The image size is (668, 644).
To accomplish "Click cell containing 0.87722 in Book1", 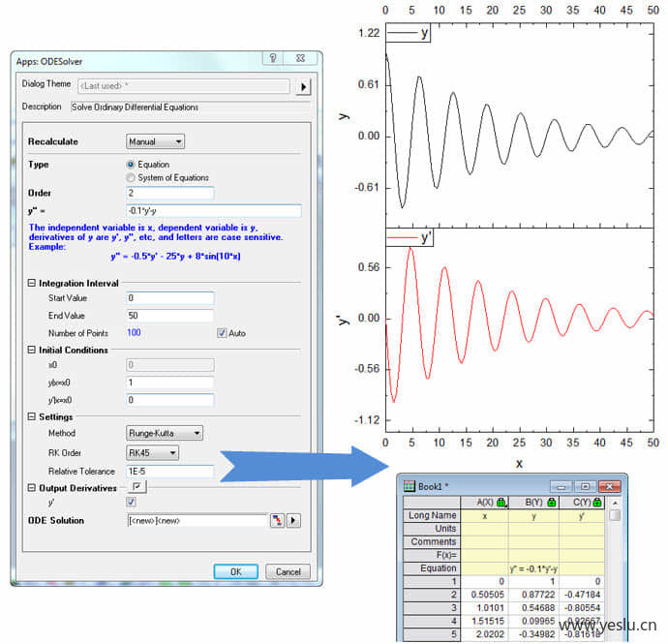I will [533, 595].
